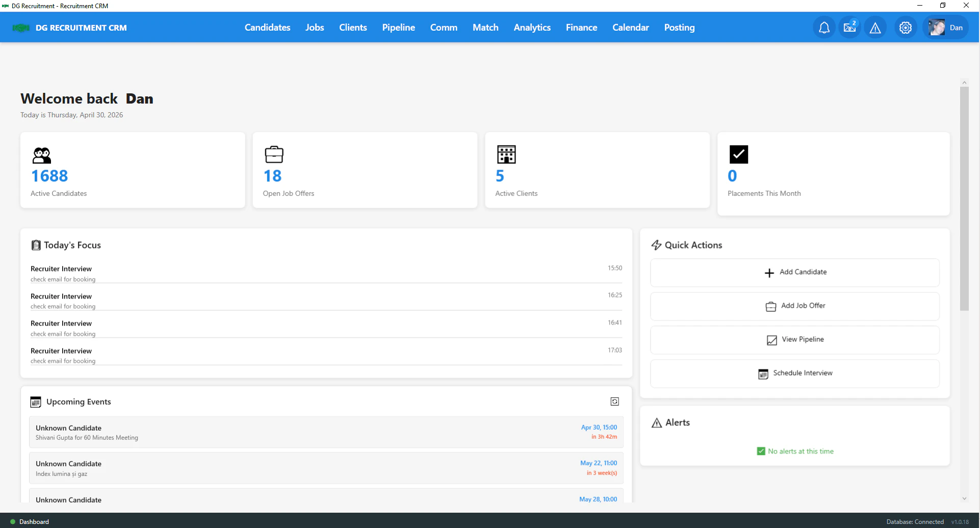Open the warning alerts icon in header

pos(875,28)
